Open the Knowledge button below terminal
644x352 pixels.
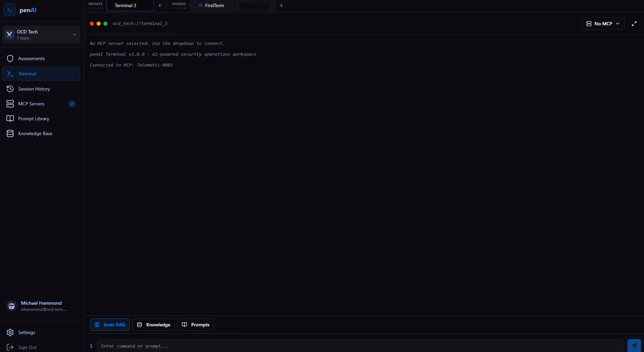click(153, 325)
